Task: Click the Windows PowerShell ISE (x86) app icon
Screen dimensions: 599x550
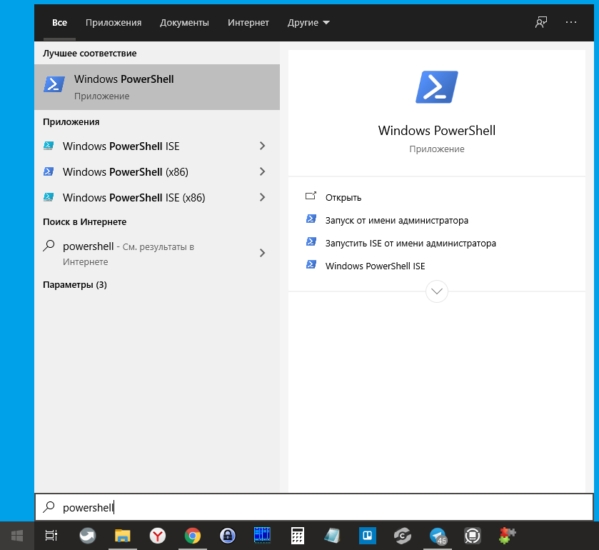Action: 49,197
